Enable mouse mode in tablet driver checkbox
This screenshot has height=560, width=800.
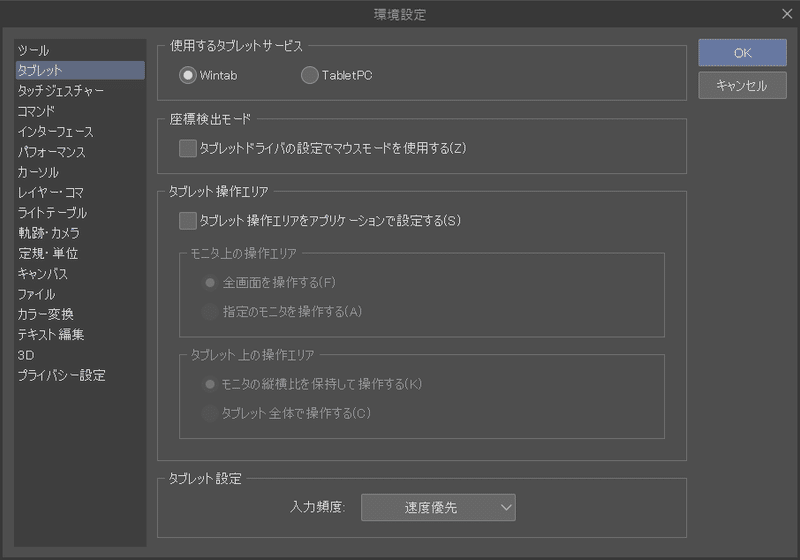tap(188, 148)
